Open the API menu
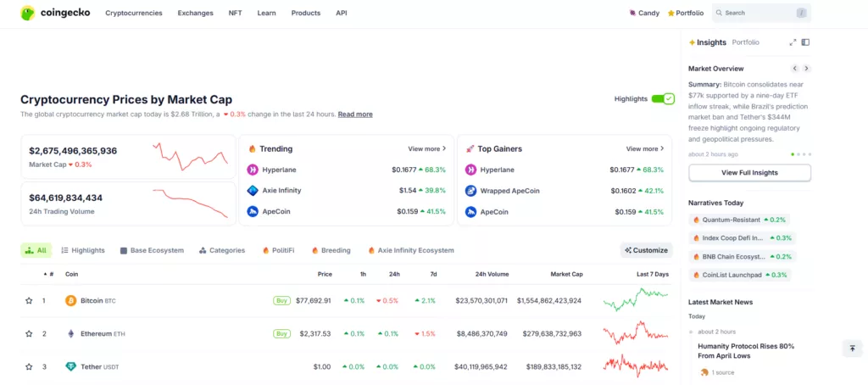868x385 pixels. (x=342, y=13)
